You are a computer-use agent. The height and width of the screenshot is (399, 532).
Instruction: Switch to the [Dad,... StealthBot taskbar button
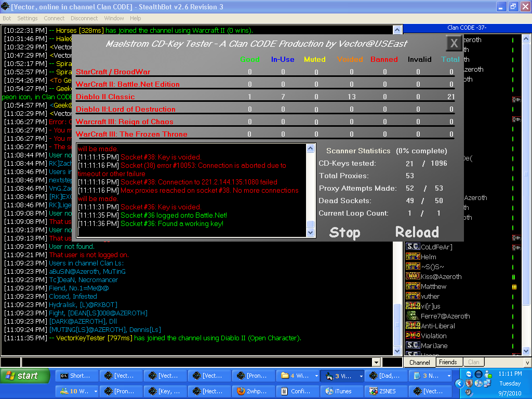tap(386, 376)
